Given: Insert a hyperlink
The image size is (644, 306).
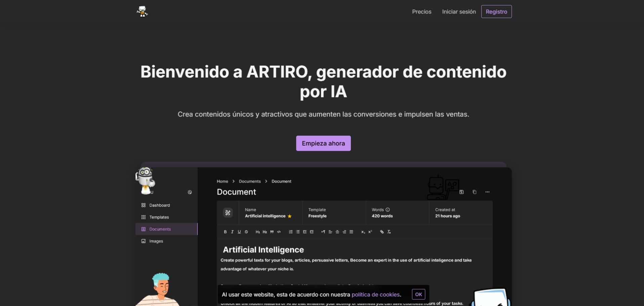Looking at the screenshot, I should (382, 232).
